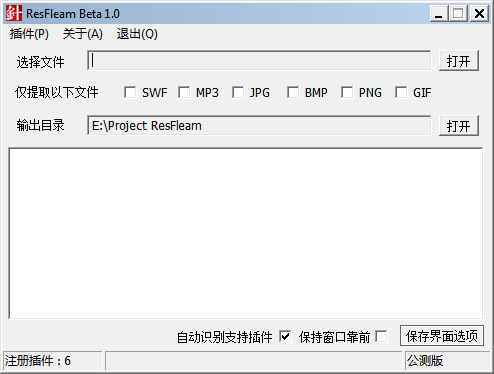Click the 仅提取以下文件 label
This screenshot has height=374, width=494.
tap(57, 92)
